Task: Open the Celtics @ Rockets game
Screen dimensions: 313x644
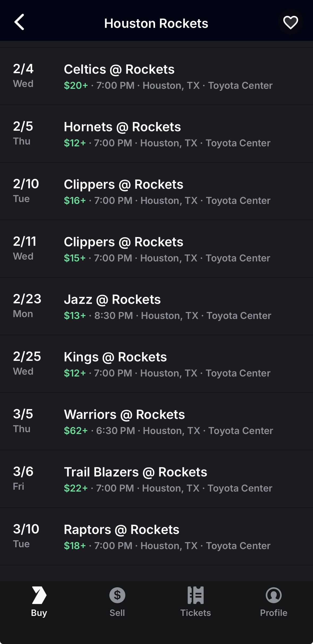Action: (x=119, y=69)
